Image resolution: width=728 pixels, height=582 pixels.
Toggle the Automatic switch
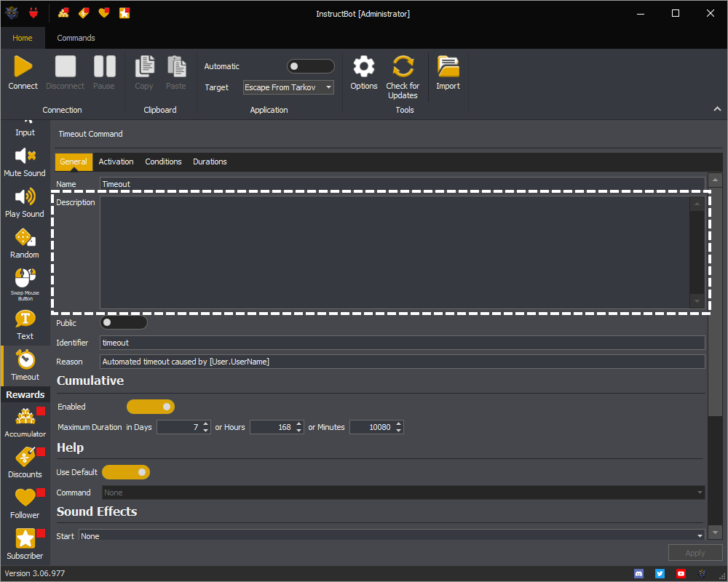[311, 66]
